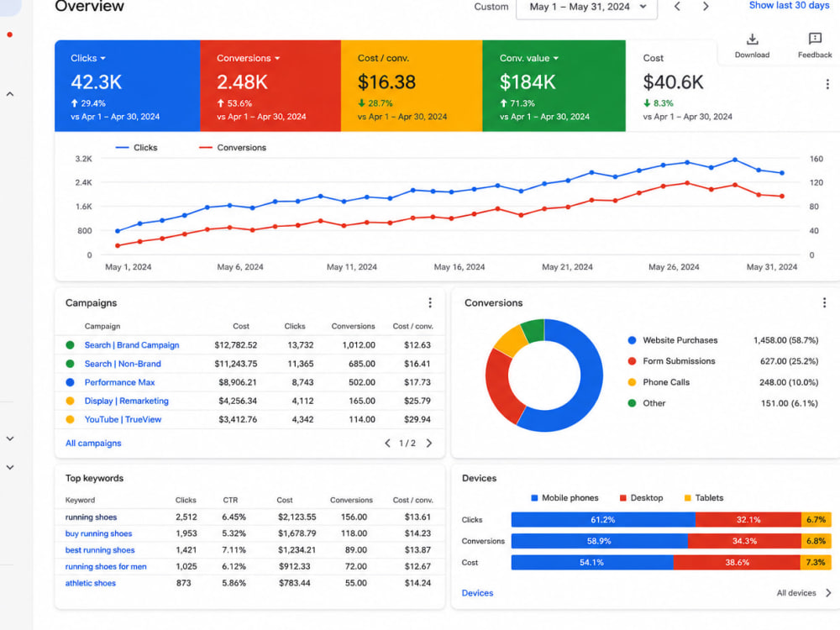
Task: Click Phone Calls yellow legend dot
Action: pos(633,382)
